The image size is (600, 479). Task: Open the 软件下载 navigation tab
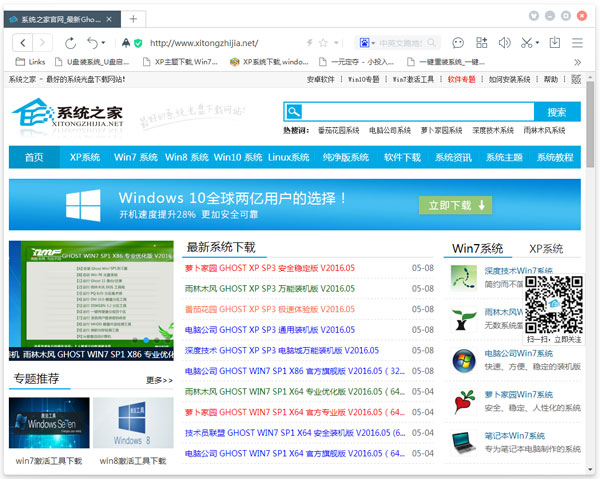(x=403, y=157)
